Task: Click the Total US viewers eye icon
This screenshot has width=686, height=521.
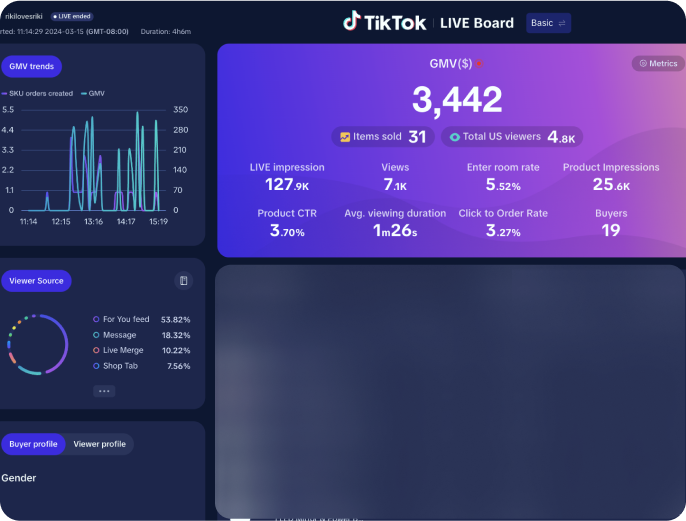Action: click(455, 137)
